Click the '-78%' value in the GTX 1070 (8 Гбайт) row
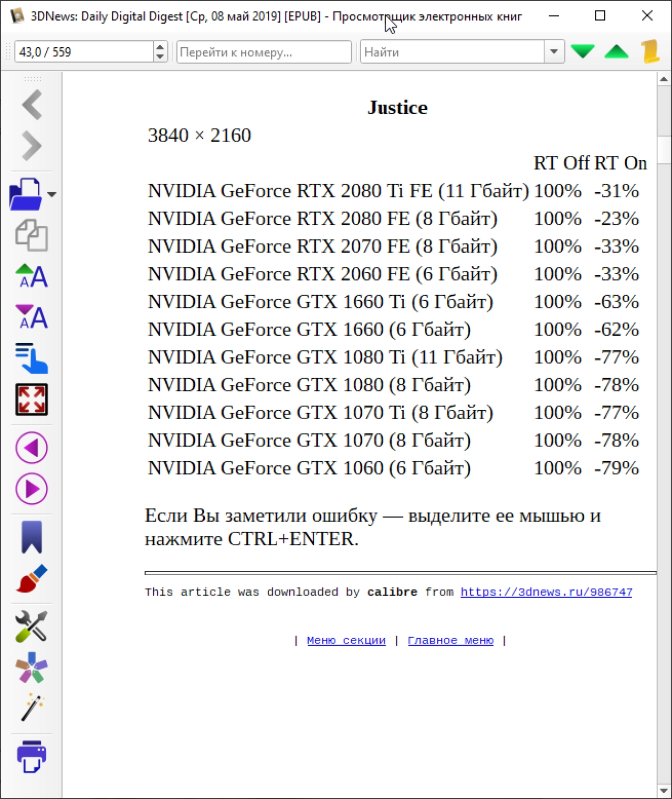672x799 pixels. coord(616,441)
